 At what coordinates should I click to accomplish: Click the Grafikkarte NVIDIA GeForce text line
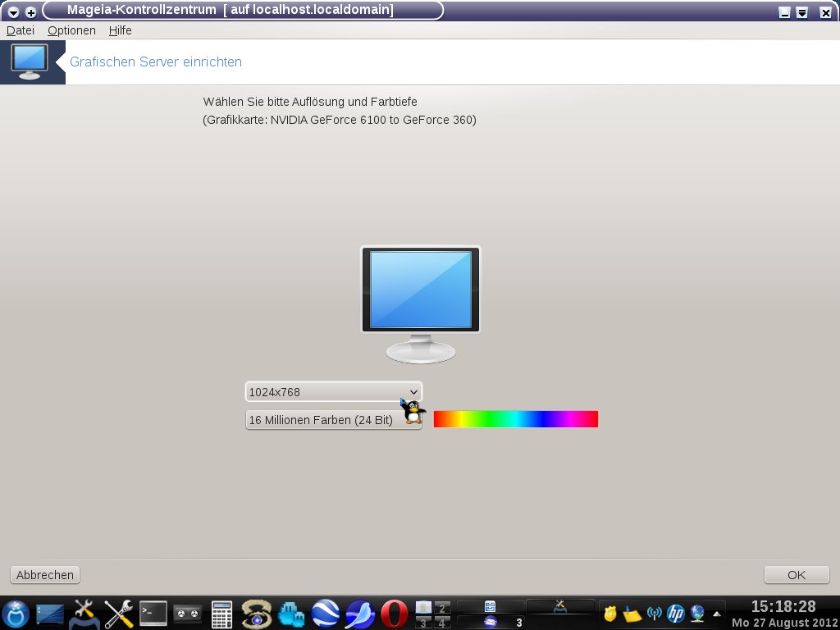click(x=340, y=120)
